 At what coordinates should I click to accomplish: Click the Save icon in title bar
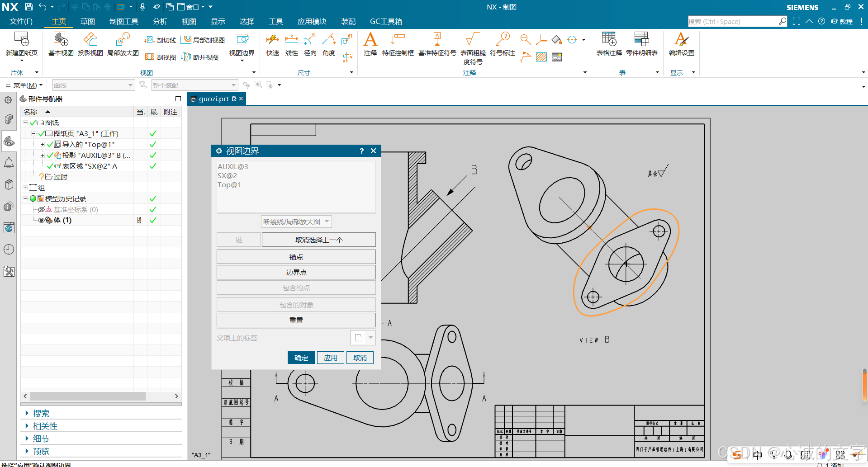28,7
